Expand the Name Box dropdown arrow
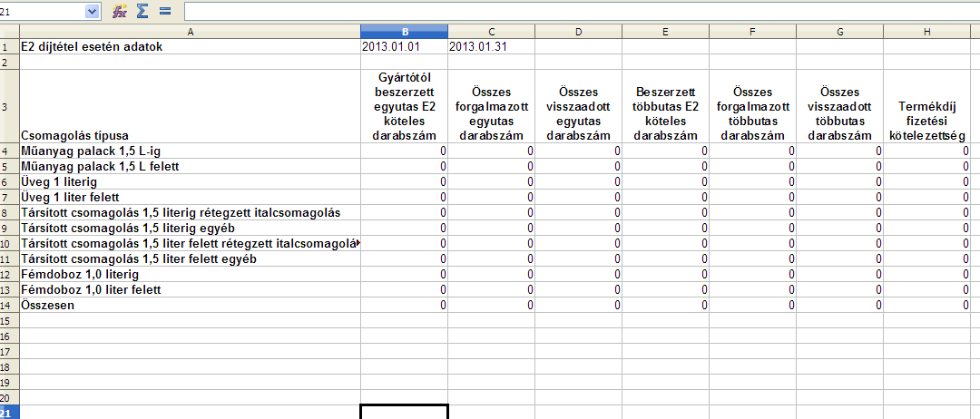 92,11
